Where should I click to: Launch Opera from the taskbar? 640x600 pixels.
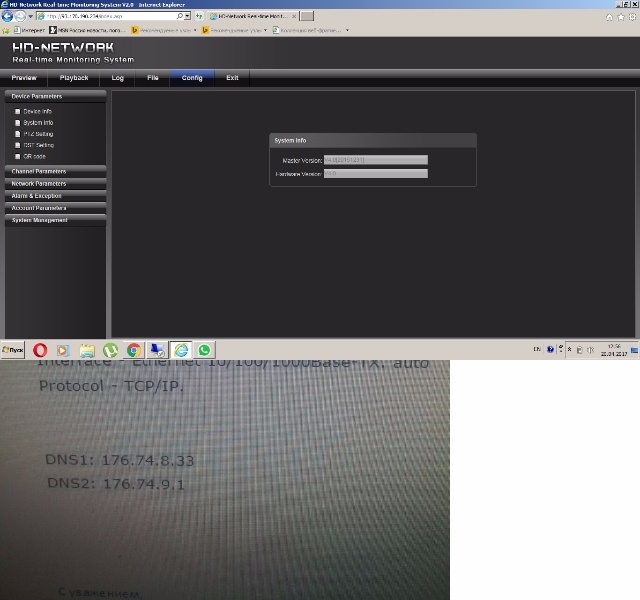(40, 350)
